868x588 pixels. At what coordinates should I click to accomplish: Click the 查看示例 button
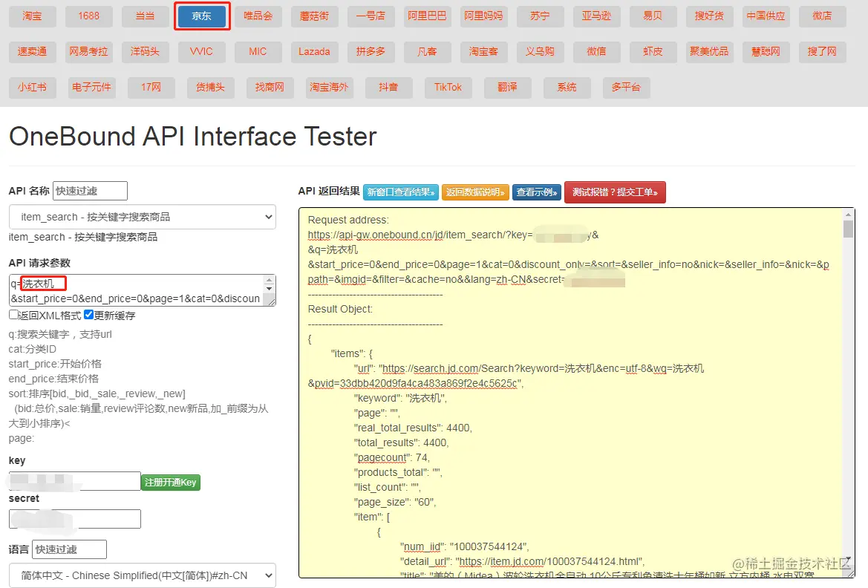537,192
